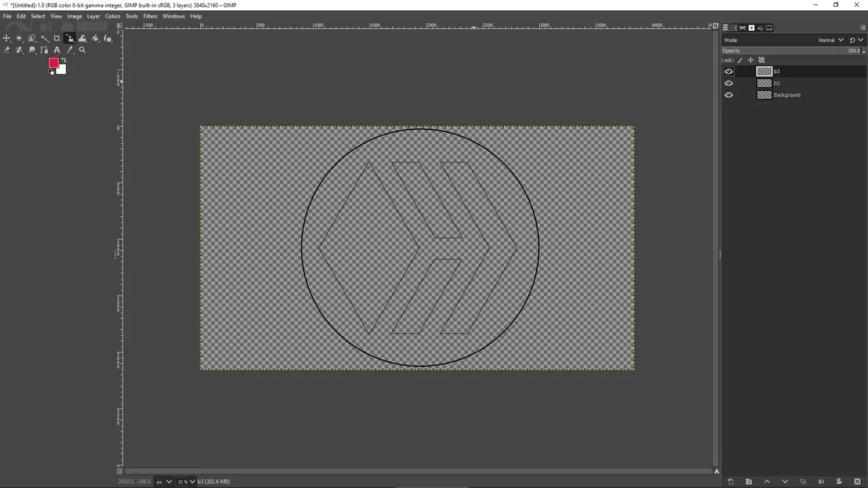Open the Layer menu
This screenshot has height=488, width=868.
tap(94, 16)
